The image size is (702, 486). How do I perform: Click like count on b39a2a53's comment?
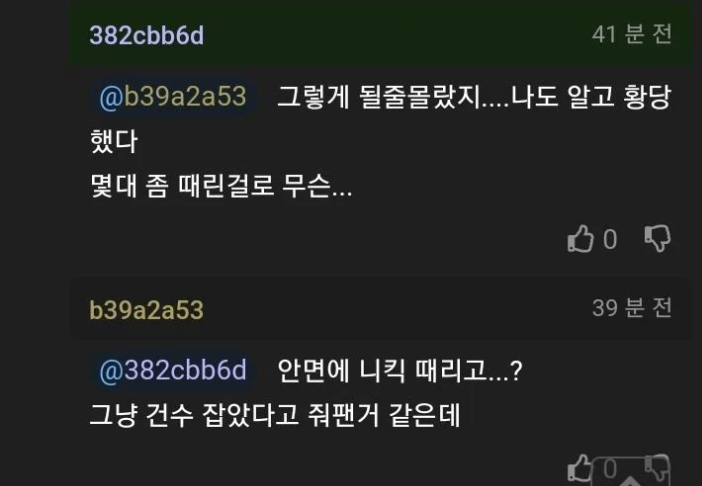610,469
